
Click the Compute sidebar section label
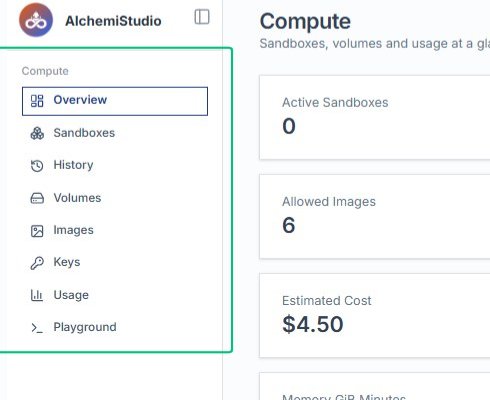(45, 71)
